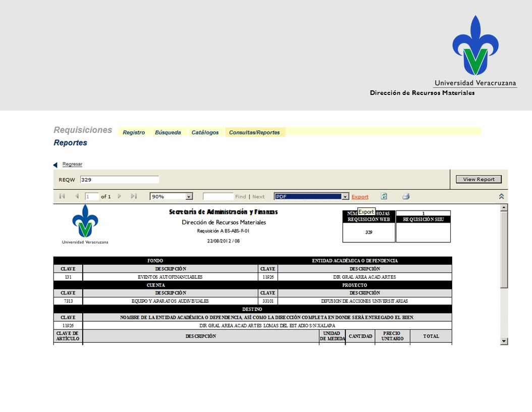Screen dimensions: 532x412
Task: Click the REQW input field
Action: (x=120, y=180)
